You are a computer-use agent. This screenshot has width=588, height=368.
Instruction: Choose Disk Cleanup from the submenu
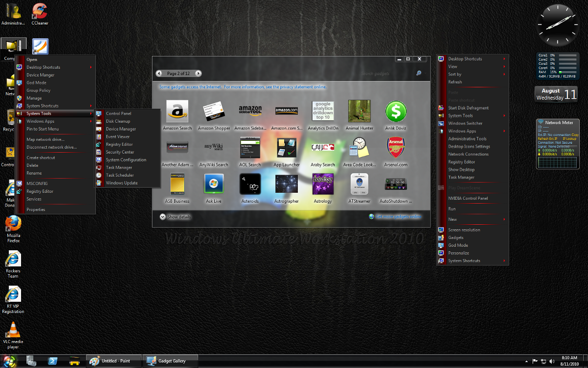[128, 121]
